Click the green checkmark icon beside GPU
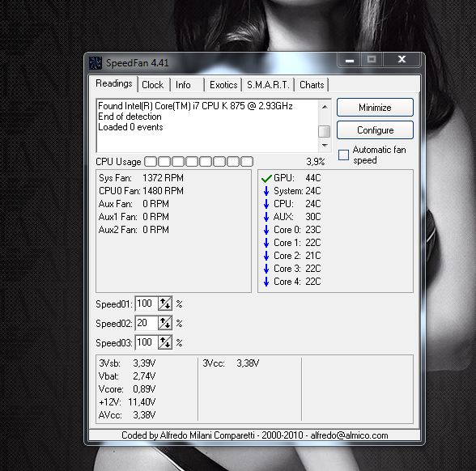 [266, 178]
